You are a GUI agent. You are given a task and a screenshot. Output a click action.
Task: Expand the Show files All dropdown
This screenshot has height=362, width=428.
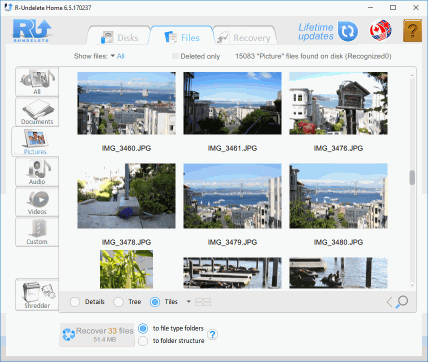tap(117, 56)
